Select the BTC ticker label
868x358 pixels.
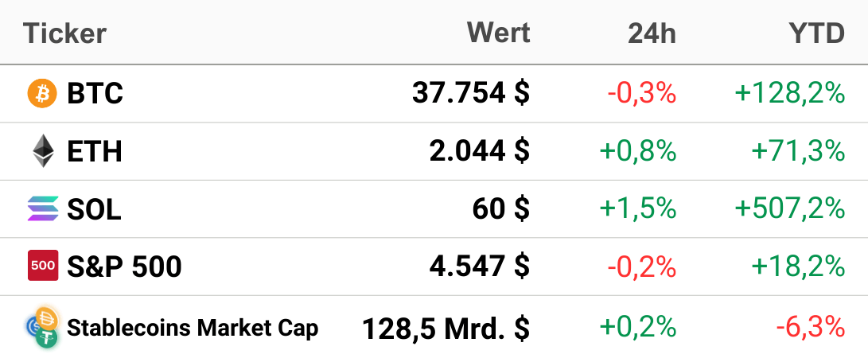click(x=95, y=94)
